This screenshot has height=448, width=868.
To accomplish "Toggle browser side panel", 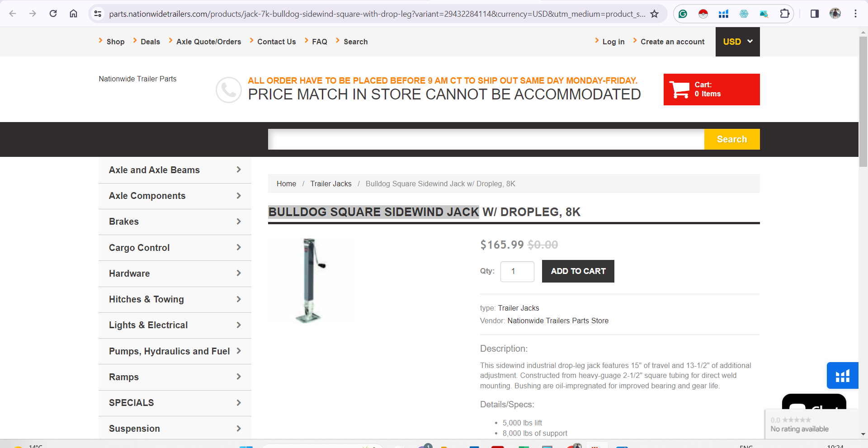I will tap(815, 14).
